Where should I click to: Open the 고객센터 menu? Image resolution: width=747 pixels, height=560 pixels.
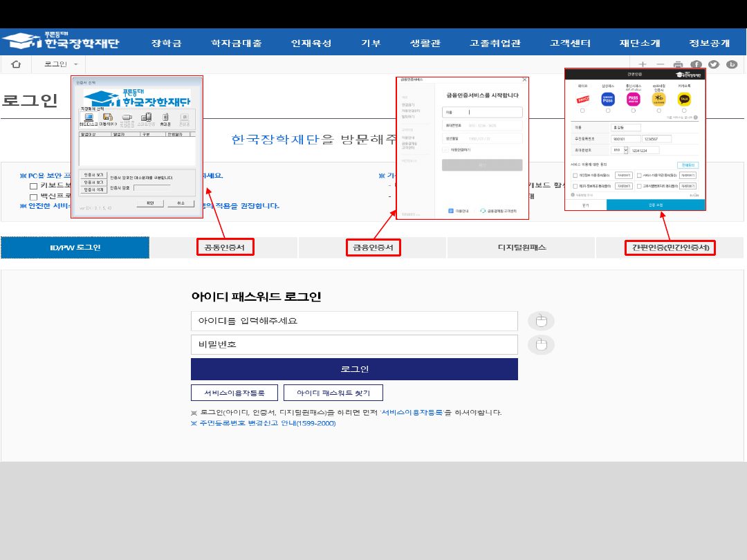570,43
